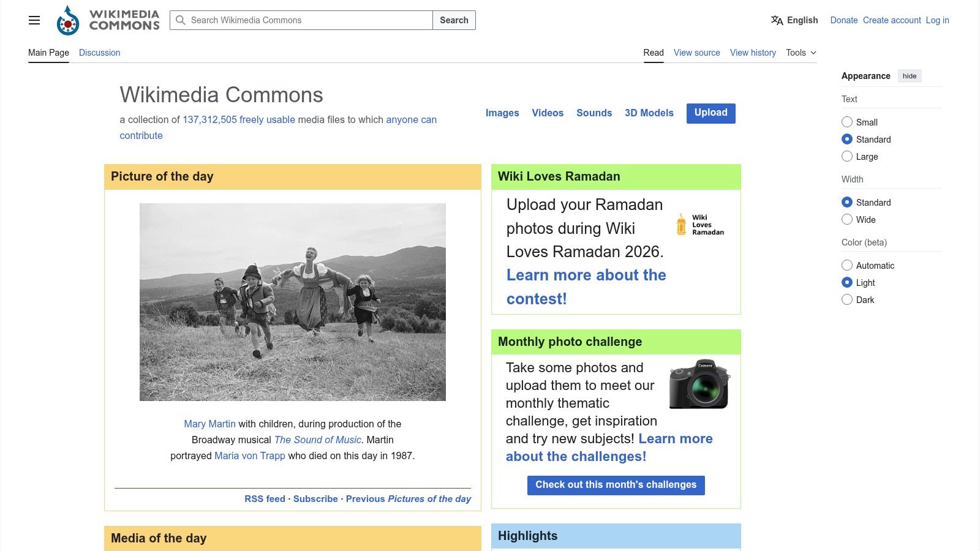
Task: Click Check out this month's challenges button
Action: tap(616, 485)
